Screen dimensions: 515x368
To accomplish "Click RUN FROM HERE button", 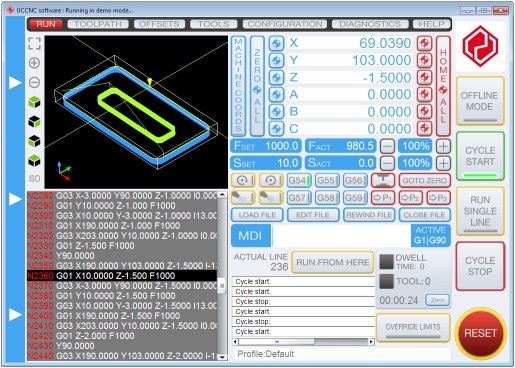I will coord(332,262).
